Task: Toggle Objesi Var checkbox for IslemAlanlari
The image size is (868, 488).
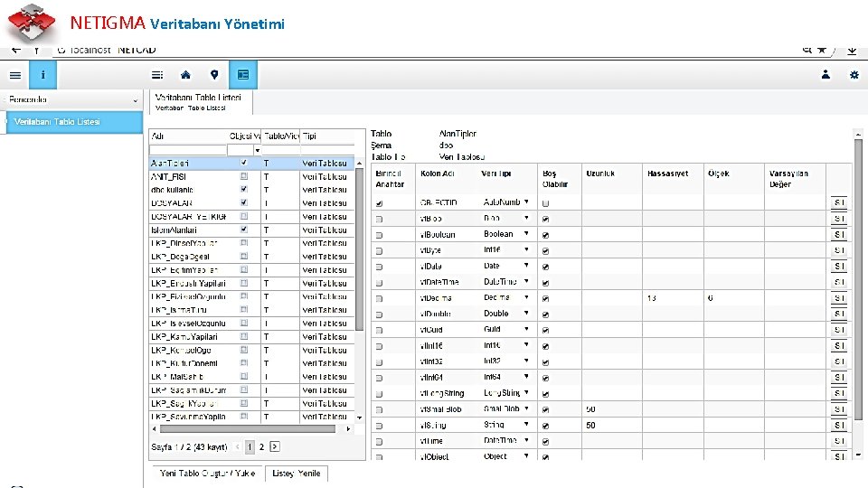Action: click(243, 229)
